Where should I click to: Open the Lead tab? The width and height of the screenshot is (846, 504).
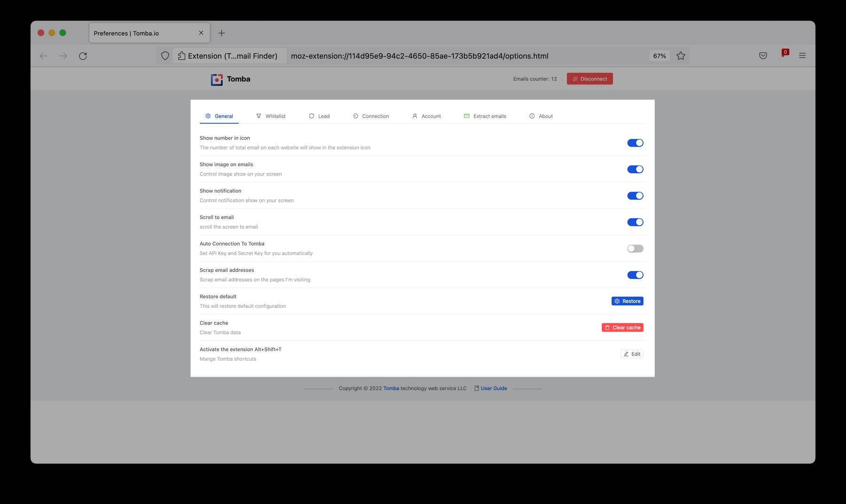[319, 116]
